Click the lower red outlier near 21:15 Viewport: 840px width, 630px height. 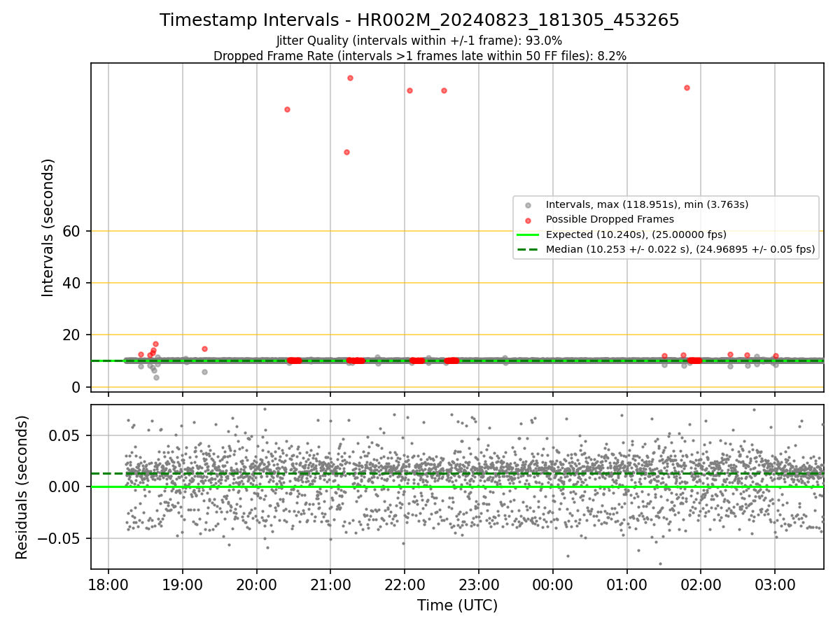click(346, 152)
